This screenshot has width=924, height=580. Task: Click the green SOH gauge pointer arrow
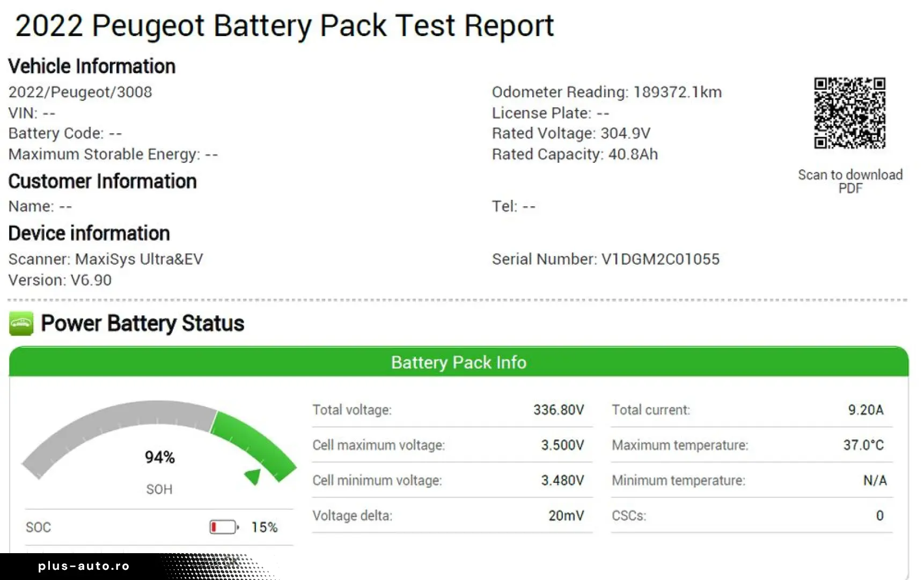coord(253,476)
